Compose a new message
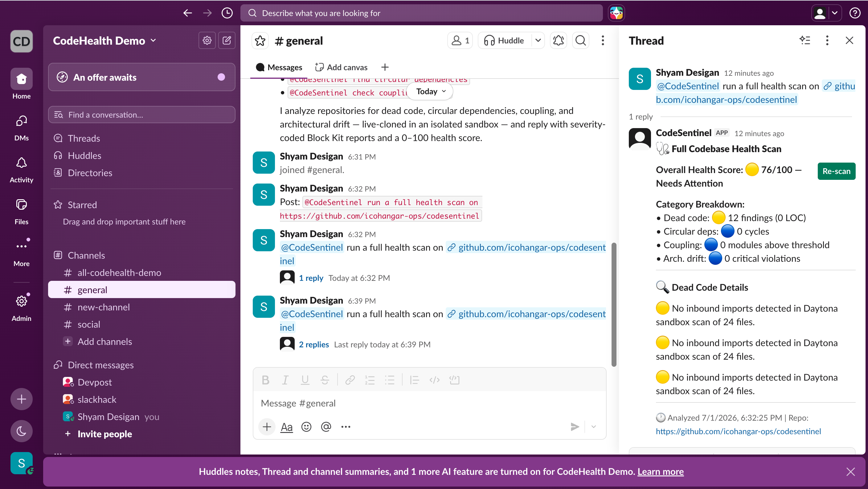868x489 pixels. (227, 40)
